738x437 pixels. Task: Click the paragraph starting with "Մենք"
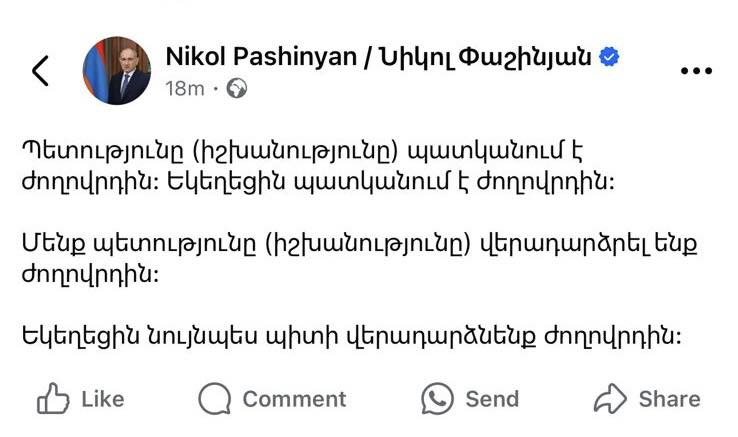(300, 257)
